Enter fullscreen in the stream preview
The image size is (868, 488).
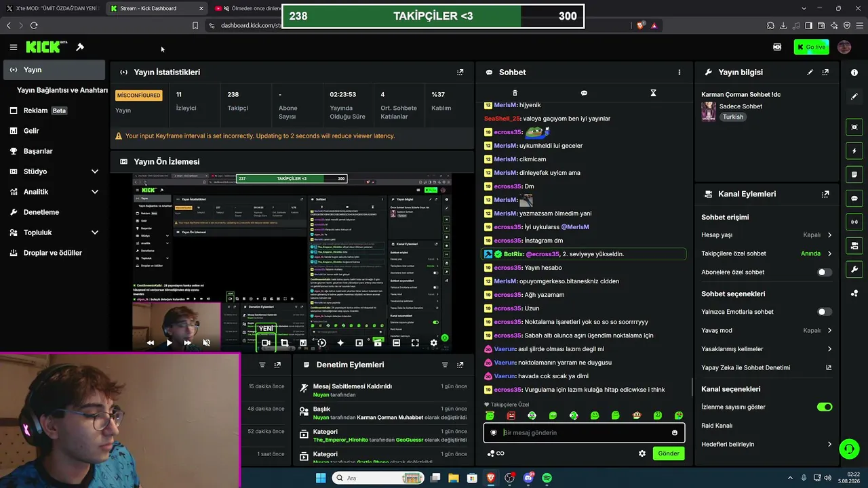[x=415, y=343]
